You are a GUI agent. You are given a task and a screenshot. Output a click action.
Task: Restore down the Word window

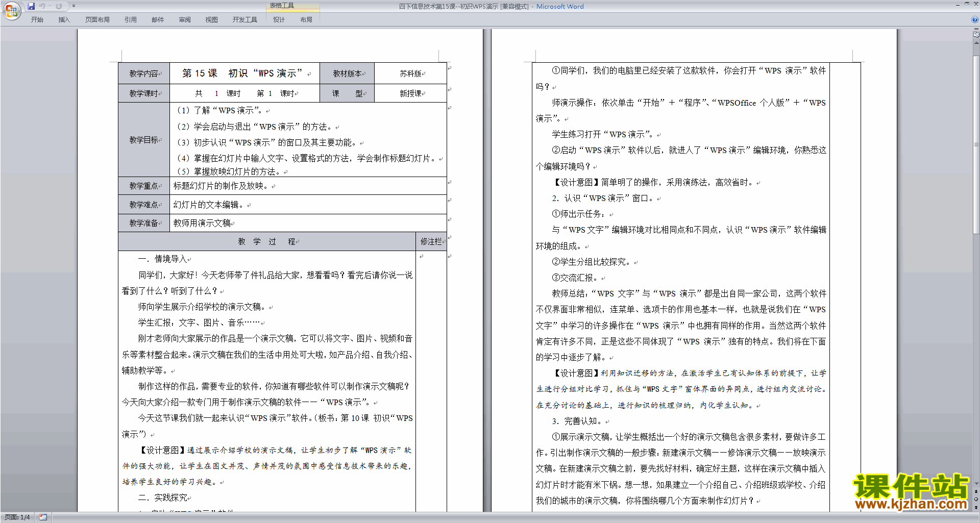967,4
